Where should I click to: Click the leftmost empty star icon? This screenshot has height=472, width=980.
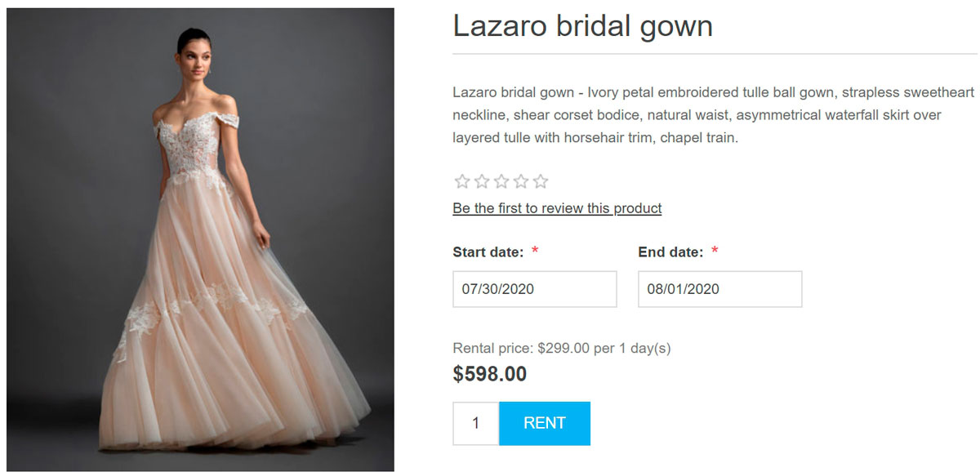461,180
